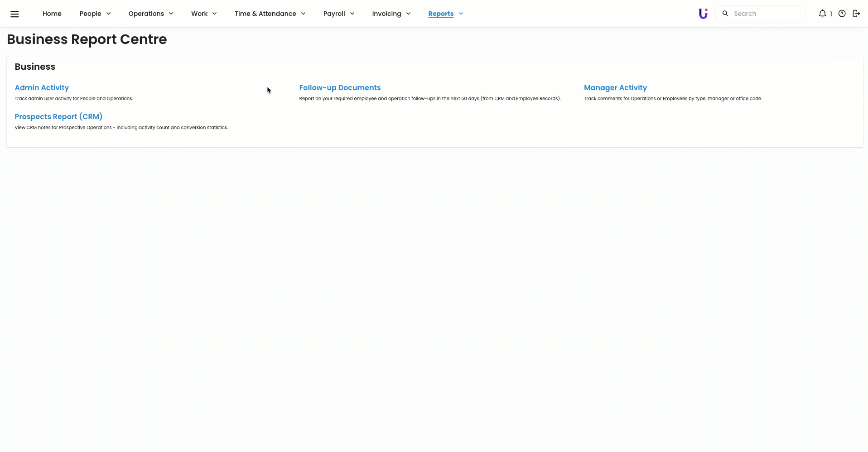Screen dimensions: 868x452
Task: Click the logout icon
Action: pyautogui.click(x=856, y=14)
